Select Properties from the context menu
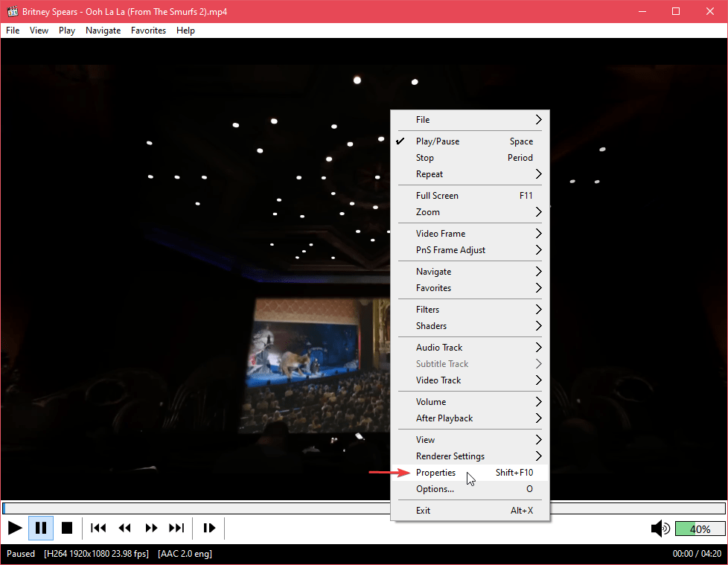 436,473
